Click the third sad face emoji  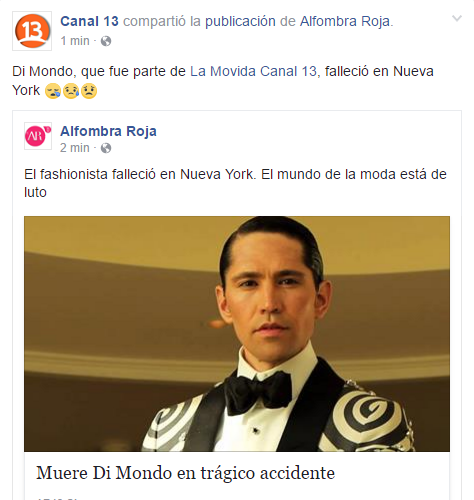pyautogui.click(x=89, y=91)
